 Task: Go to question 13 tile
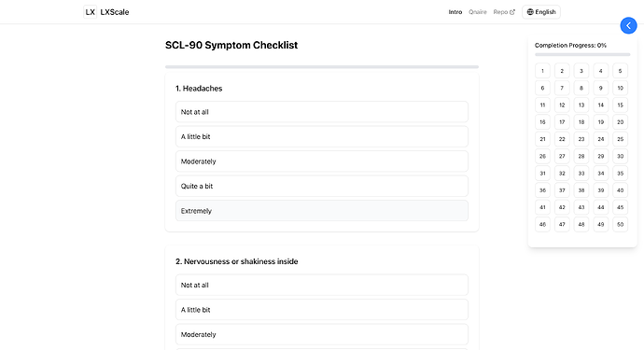tap(581, 105)
